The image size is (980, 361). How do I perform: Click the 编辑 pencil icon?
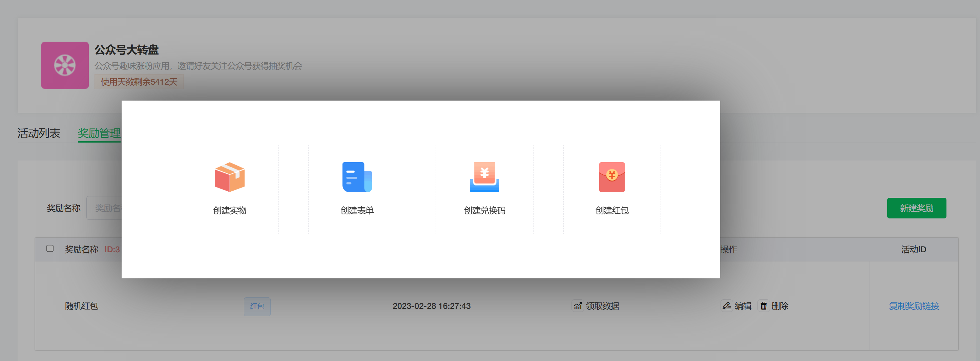[727, 306]
